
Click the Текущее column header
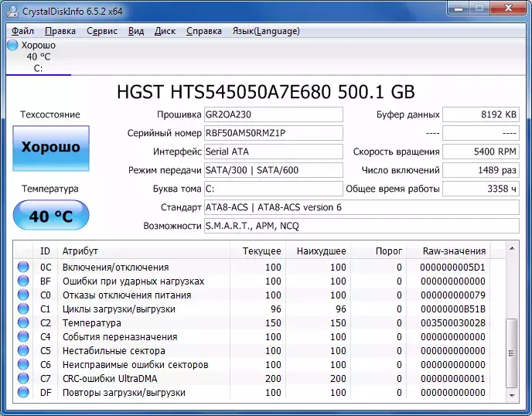coord(257,251)
